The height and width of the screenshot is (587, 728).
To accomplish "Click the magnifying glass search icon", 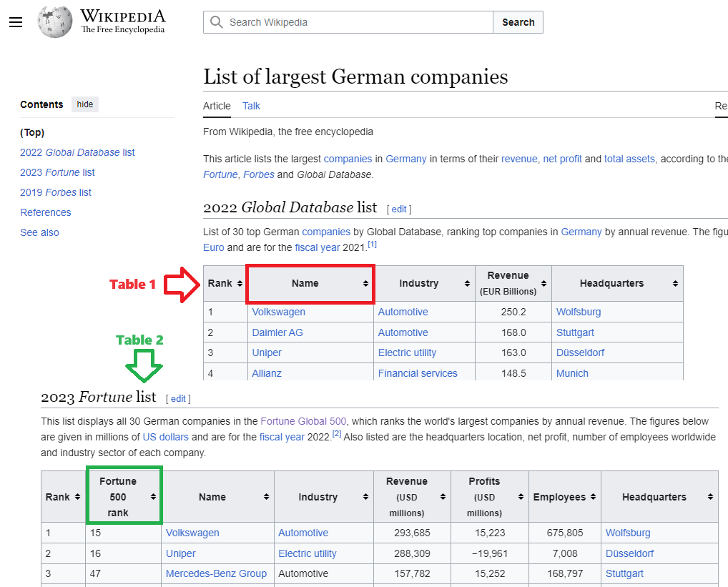I will pos(217,22).
